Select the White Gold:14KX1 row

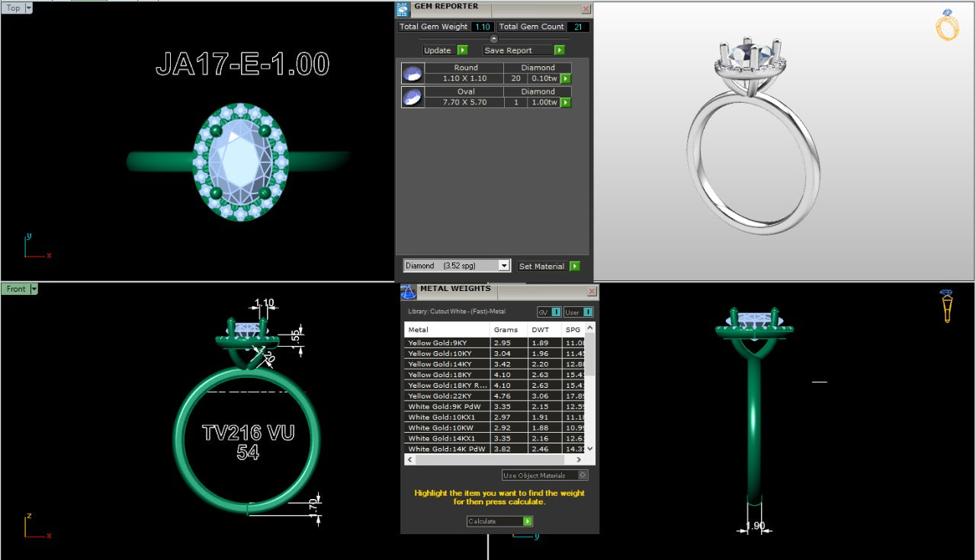[496, 439]
